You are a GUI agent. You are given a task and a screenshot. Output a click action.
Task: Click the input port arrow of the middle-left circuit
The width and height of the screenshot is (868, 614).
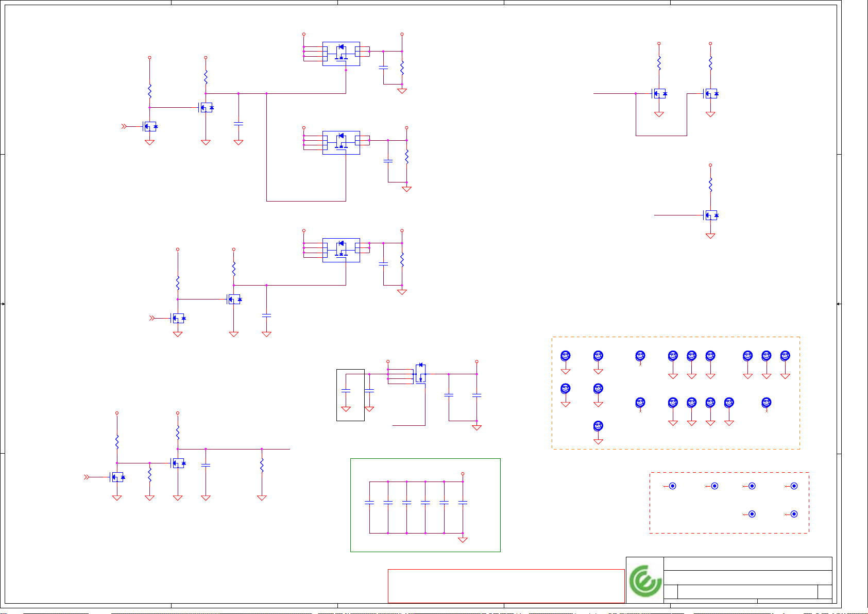pos(152,318)
